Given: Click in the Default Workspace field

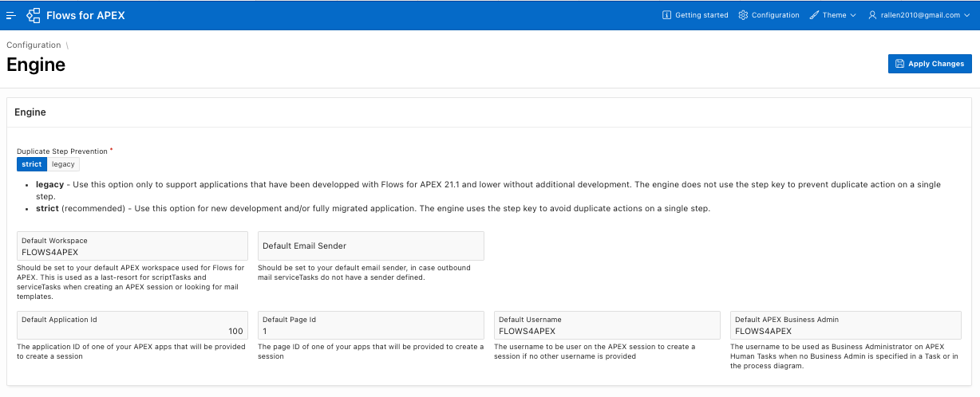Looking at the screenshot, I should [132, 246].
